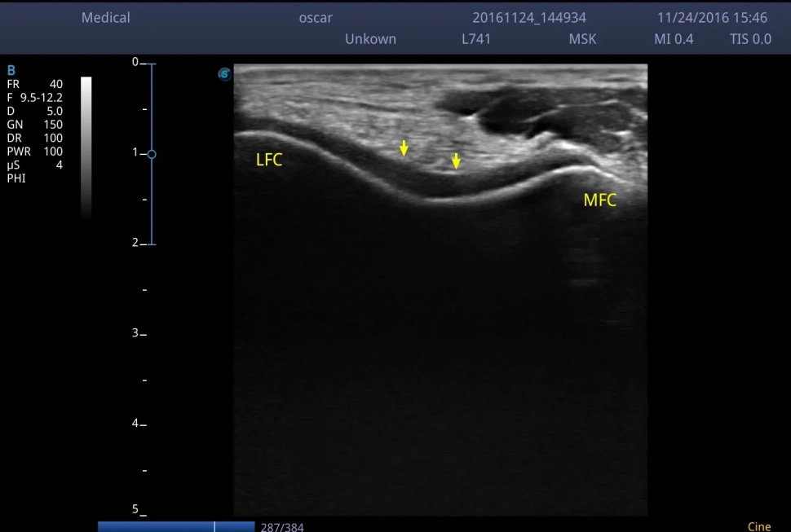The image size is (791, 532).
Task: Select the GN 150 gain parameter
Action: click(35, 125)
